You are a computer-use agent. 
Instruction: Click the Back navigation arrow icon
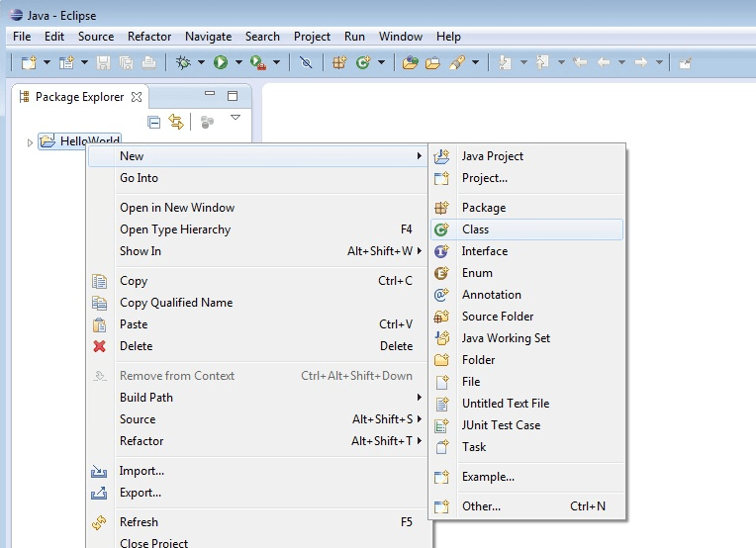pyautogui.click(x=604, y=62)
